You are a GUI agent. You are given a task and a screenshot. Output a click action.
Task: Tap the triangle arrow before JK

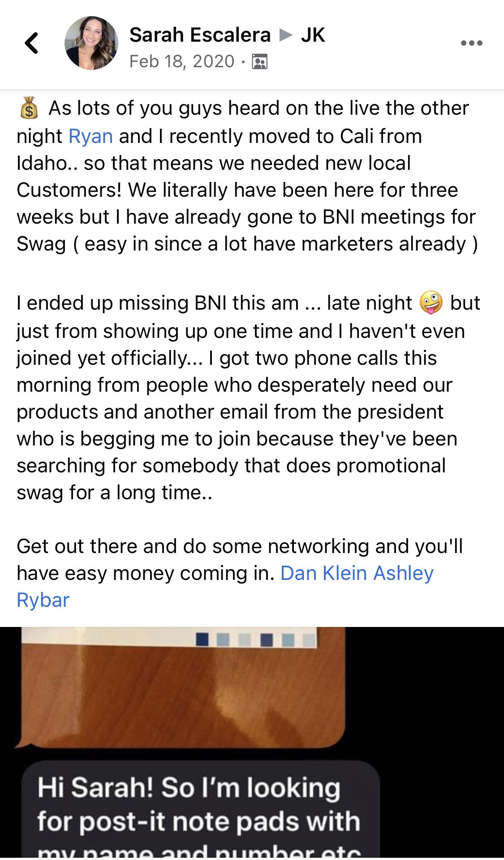[x=286, y=35]
